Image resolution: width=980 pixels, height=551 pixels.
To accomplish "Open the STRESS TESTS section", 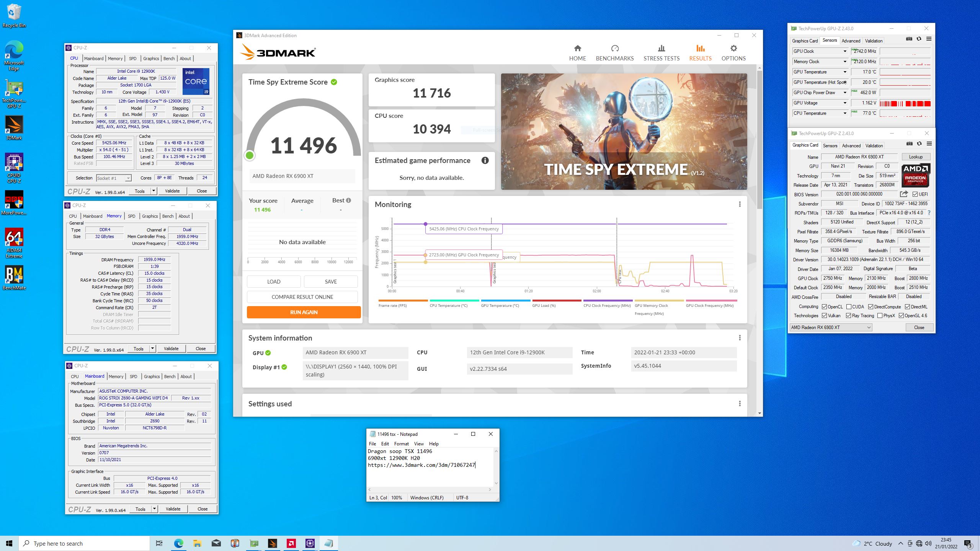I will (x=661, y=53).
